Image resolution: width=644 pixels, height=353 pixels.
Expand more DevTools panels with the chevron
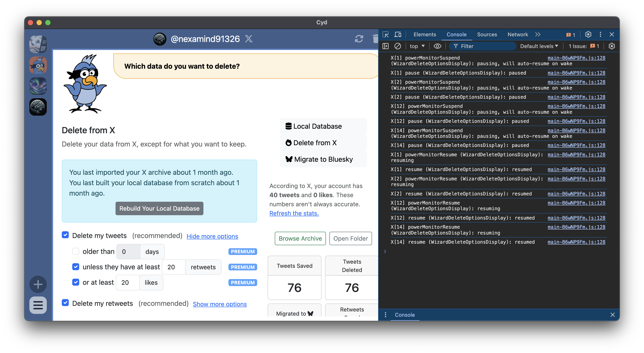coord(538,35)
